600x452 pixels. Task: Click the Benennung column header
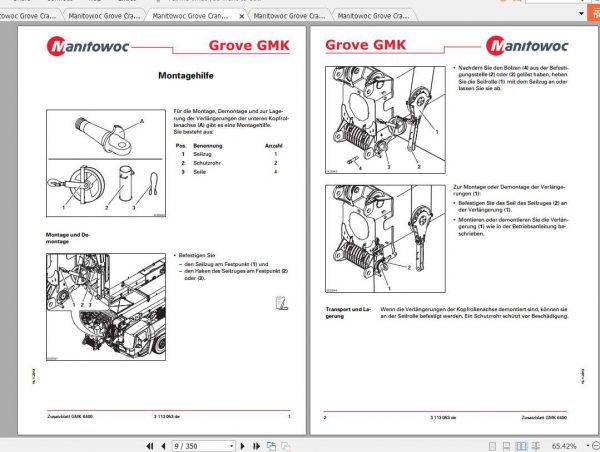tap(208, 146)
